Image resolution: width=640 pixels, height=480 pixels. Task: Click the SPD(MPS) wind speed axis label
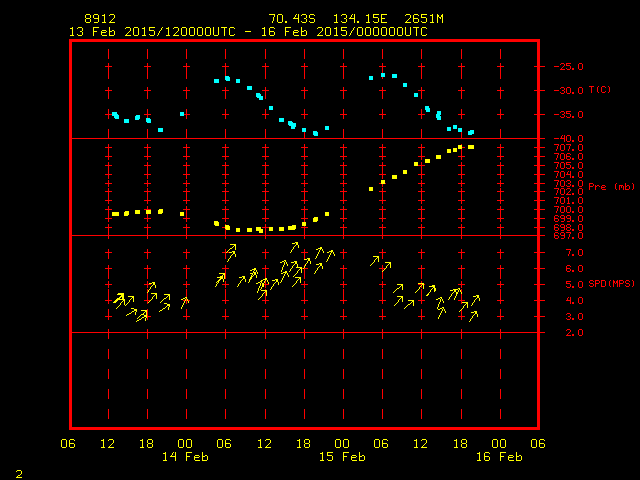(611, 283)
